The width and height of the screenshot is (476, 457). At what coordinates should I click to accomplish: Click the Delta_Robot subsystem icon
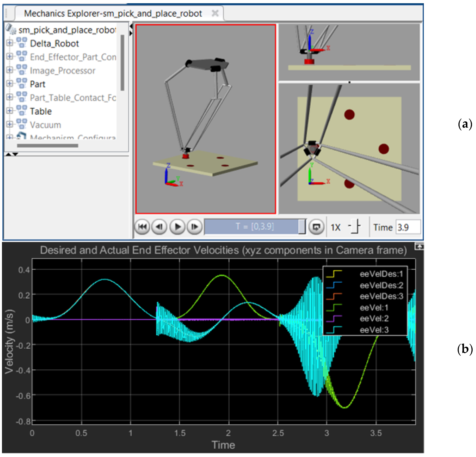pos(22,43)
